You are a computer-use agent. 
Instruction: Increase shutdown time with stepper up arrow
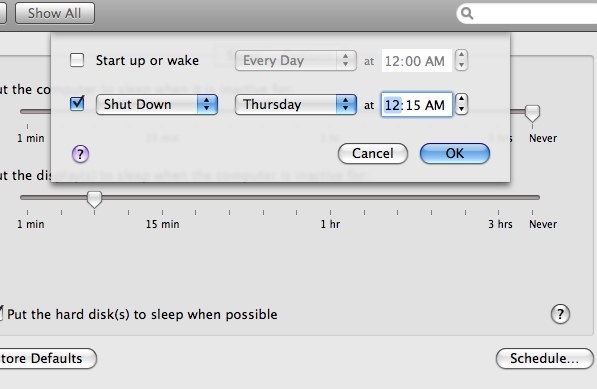click(461, 99)
